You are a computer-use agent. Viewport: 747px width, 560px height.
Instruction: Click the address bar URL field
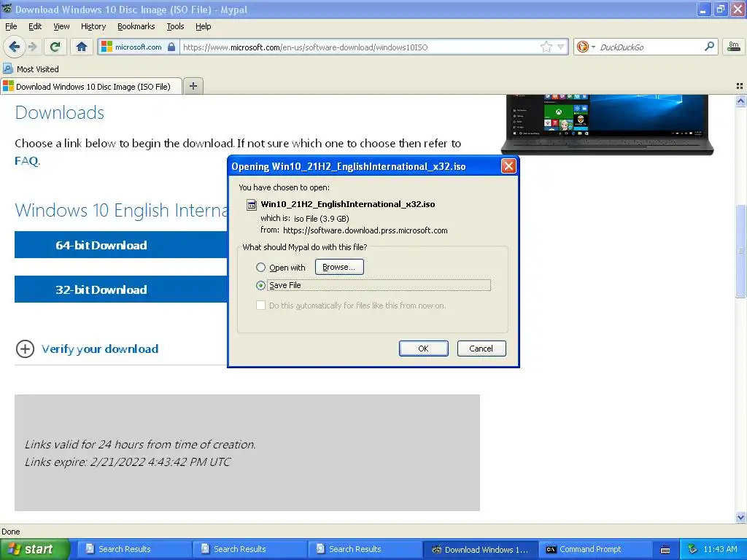(360, 47)
